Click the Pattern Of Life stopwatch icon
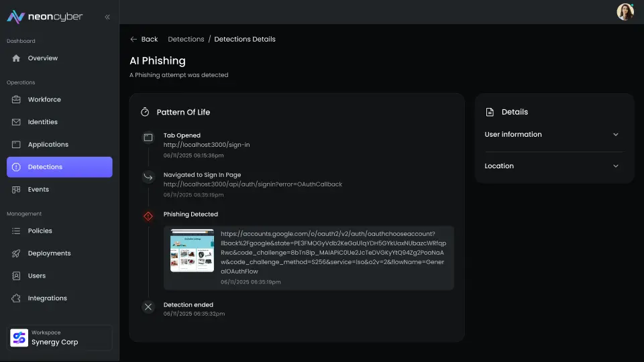The height and width of the screenshot is (362, 644). pos(145,112)
